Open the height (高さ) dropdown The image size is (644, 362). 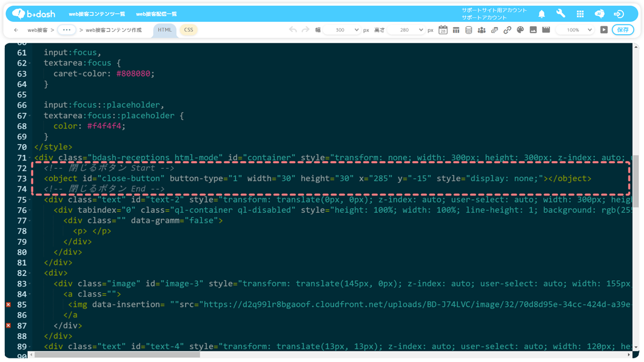tap(406, 30)
